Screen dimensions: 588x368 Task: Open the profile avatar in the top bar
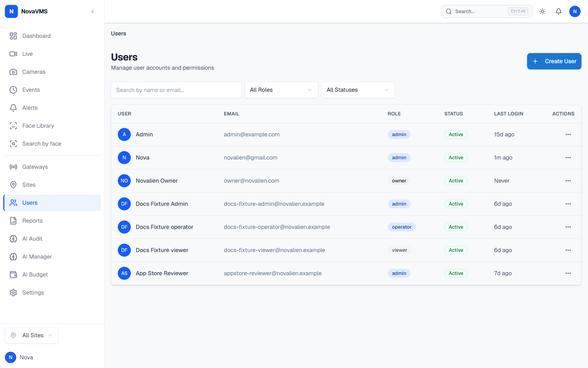tap(575, 11)
